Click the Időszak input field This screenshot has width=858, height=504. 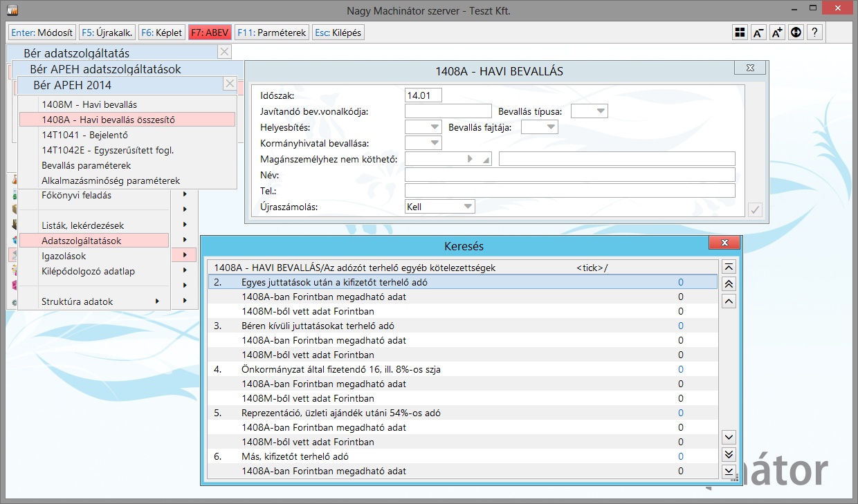click(x=423, y=95)
